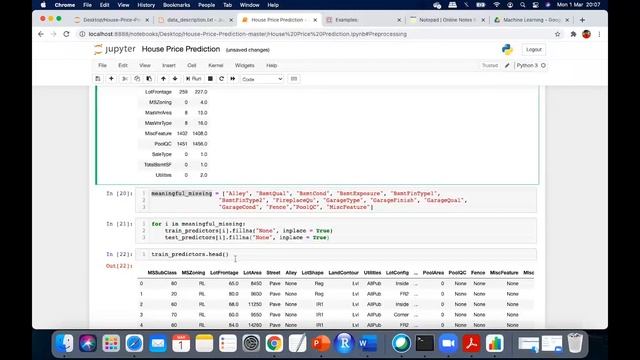Click the localhost address bar
The image size is (640, 360).
pos(247,34)
